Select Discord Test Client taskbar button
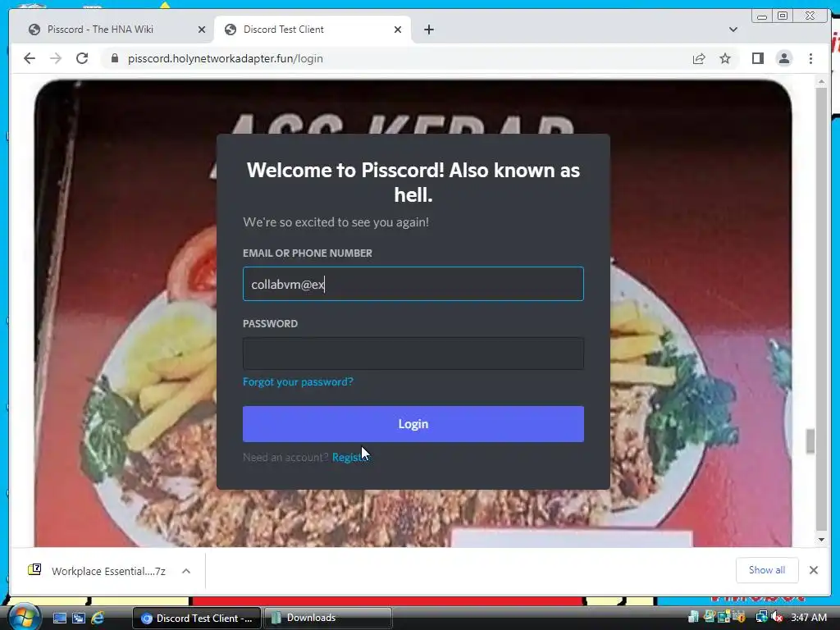 (197, 618)
